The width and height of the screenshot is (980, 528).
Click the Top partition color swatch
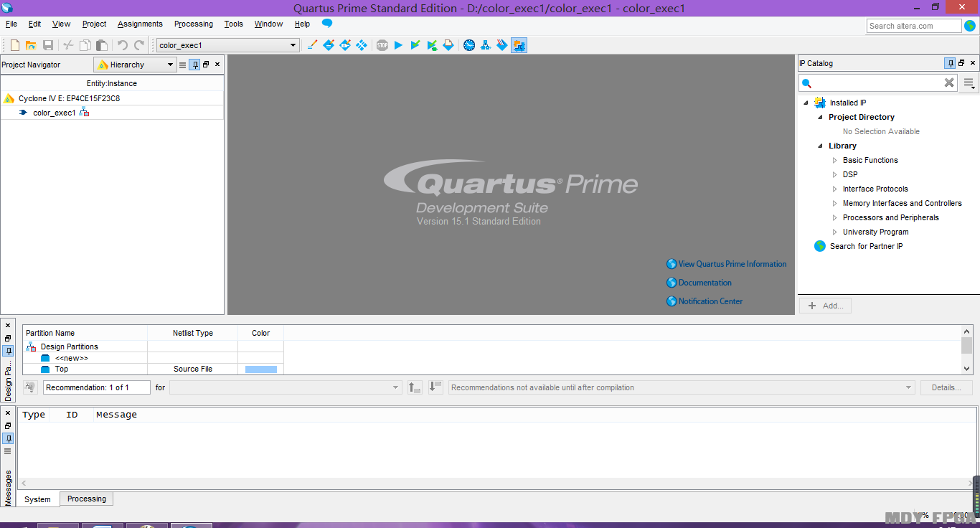point(261,369)
